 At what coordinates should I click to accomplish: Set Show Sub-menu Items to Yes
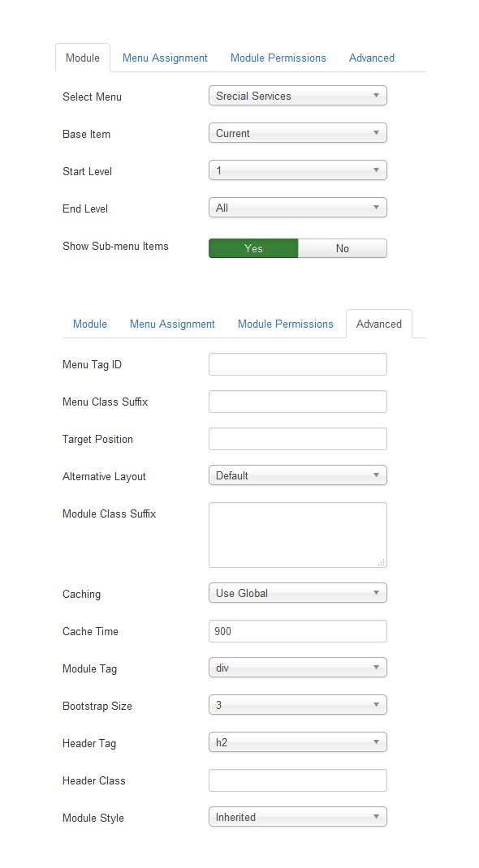coord(253,248)
